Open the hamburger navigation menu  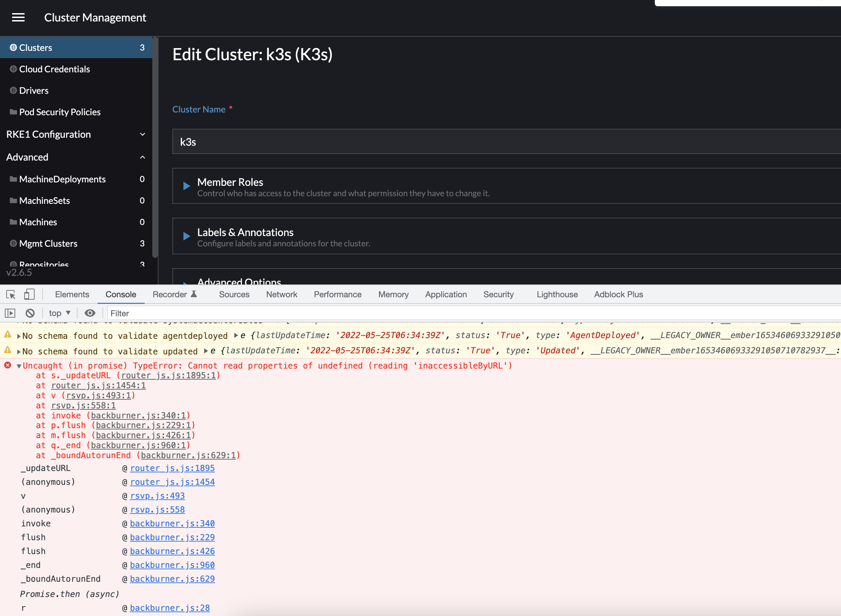click(18, 18)
